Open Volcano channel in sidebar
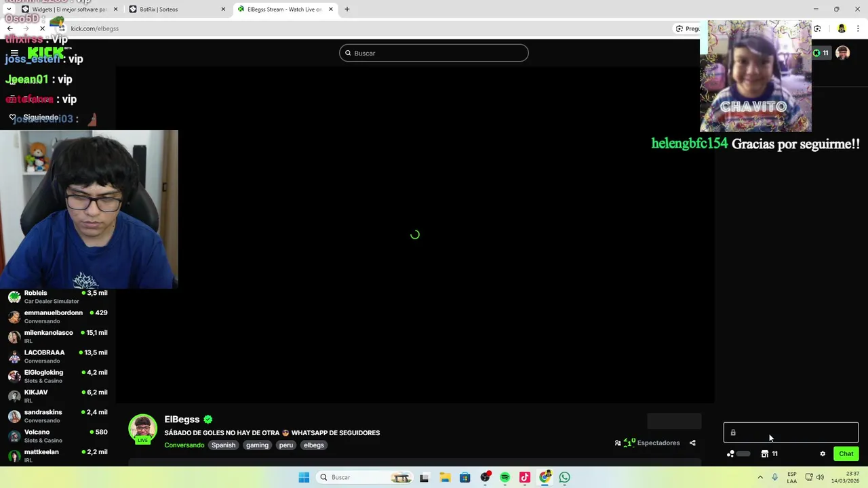 click(x=58, y=436)
